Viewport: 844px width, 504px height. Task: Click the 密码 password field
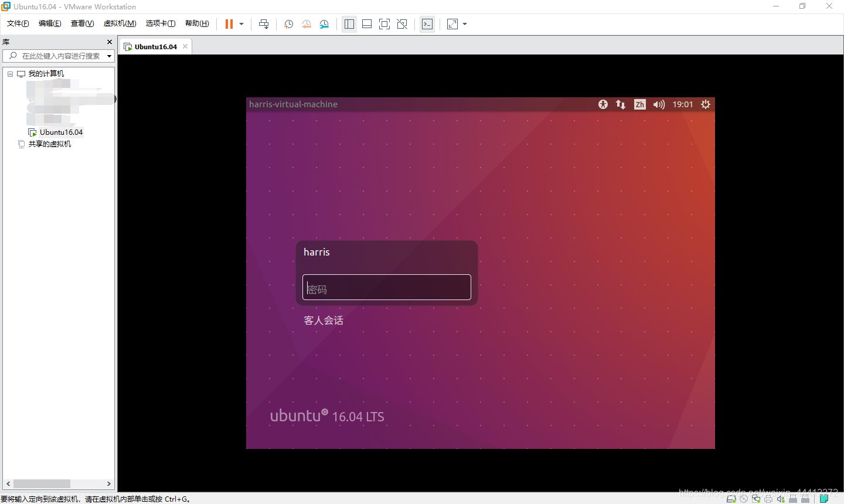387,287
